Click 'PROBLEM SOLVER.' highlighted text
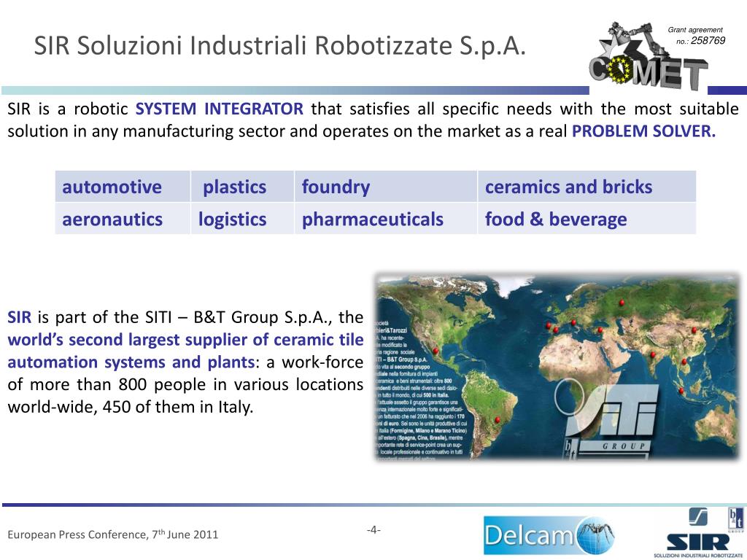Viewport: 747px width, 560px height. [643, 131]
